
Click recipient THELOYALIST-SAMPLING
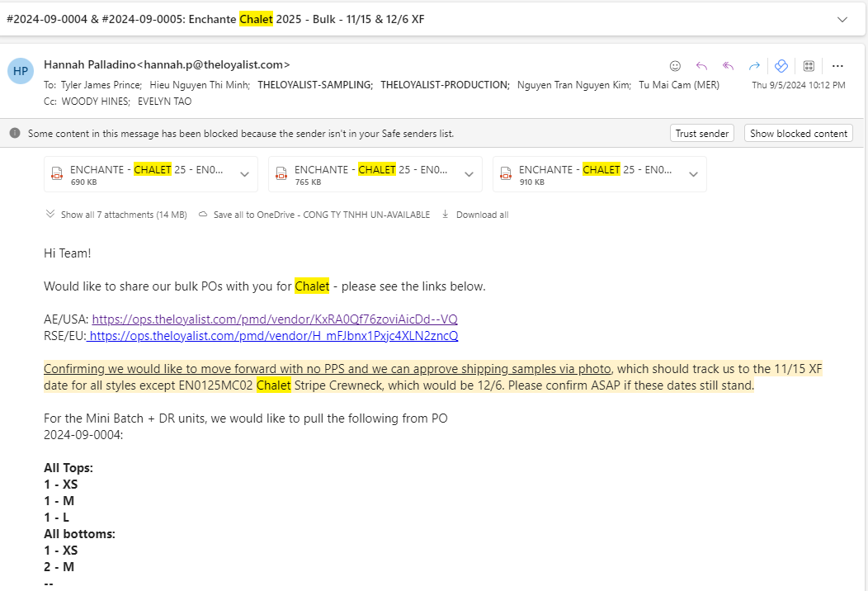coord(315,85)
